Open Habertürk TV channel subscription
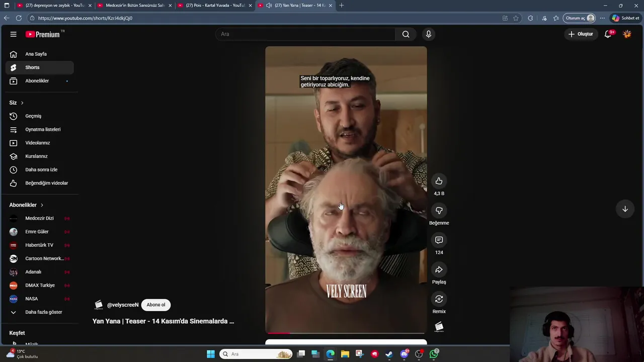 tap(40, 245)
